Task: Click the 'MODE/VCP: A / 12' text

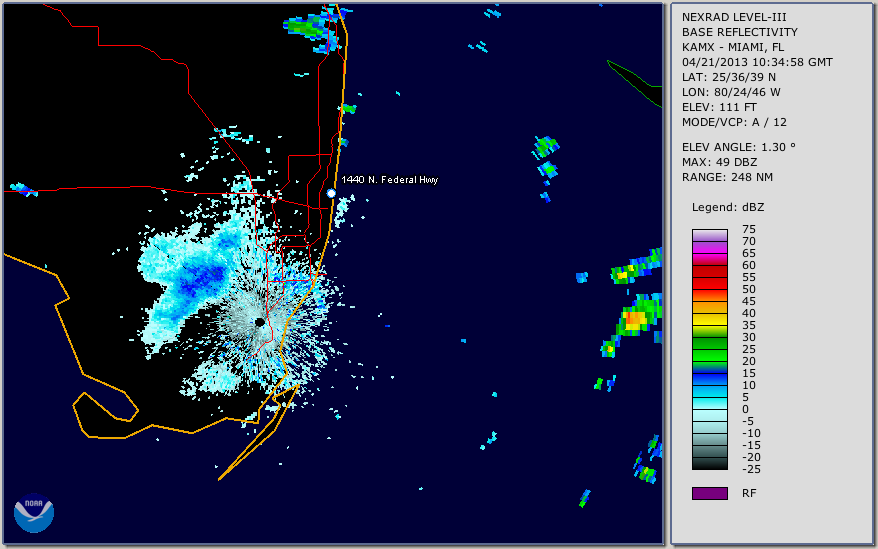Action: click(x=734, y=122)
